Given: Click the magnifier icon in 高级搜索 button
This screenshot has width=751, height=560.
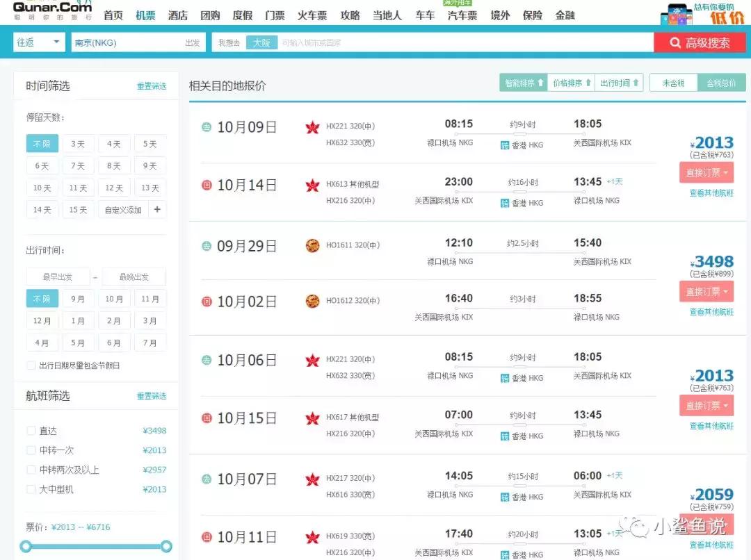Looking at the screenshot, I should [x=677, y=42].
